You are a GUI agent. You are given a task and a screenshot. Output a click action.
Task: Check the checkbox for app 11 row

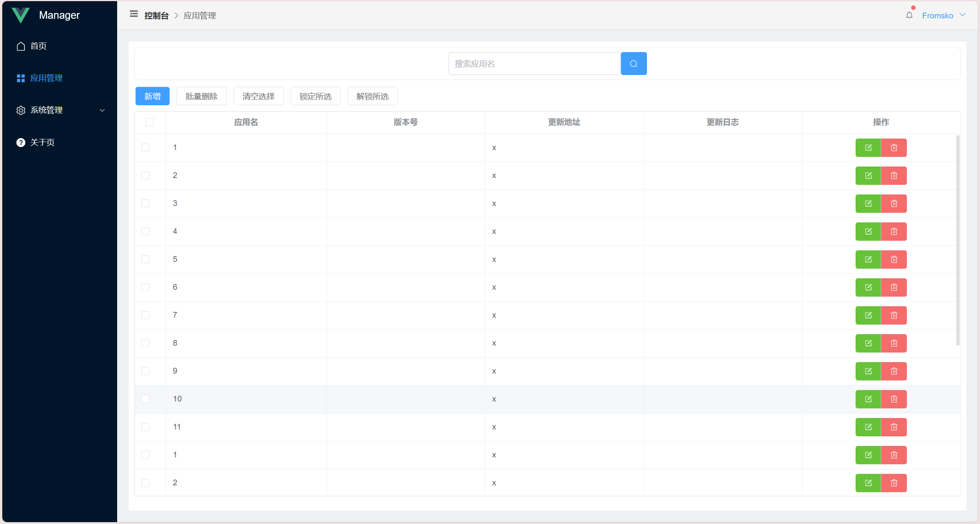145,427
